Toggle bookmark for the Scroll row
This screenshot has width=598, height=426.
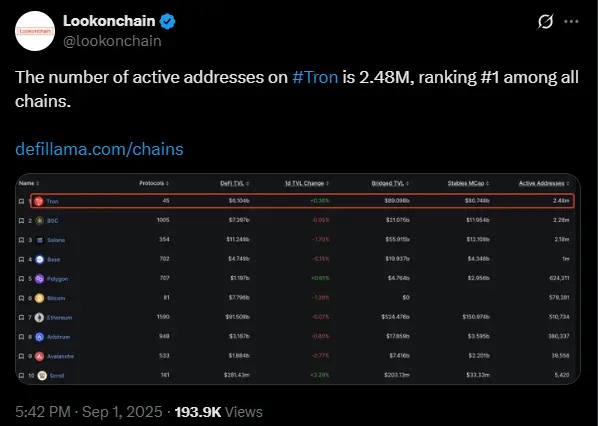pyautogui.click(x=22, y=376)
